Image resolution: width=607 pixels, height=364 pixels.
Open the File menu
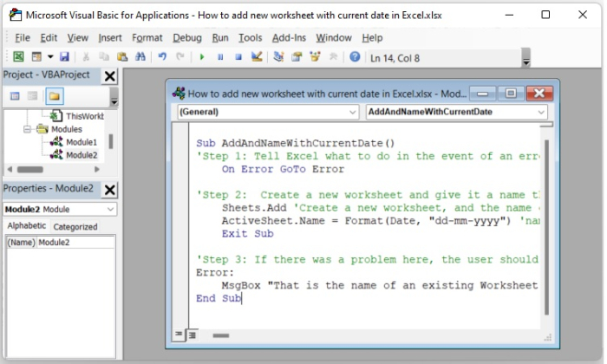pyautogui.click(x=22, y=38)
